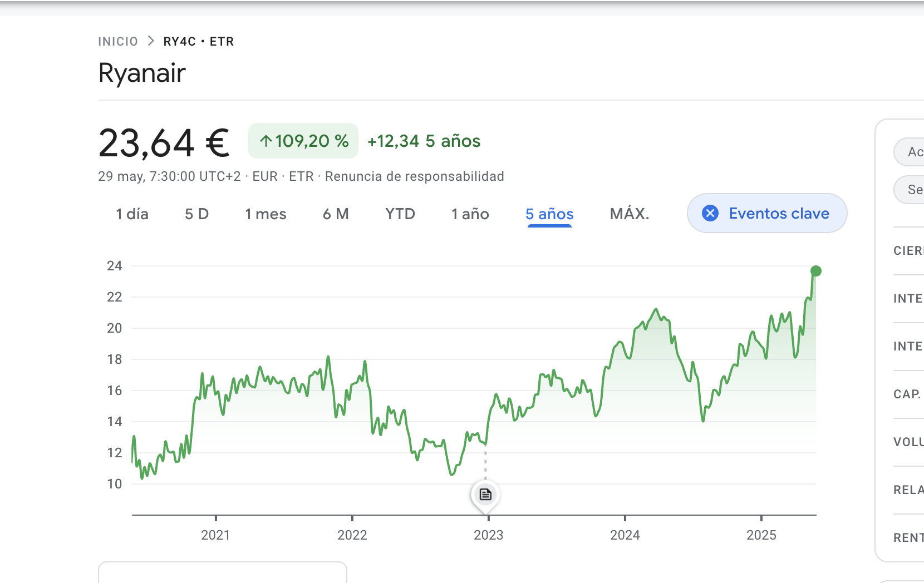Click the 2024 axis label

[x=625, y=535]
